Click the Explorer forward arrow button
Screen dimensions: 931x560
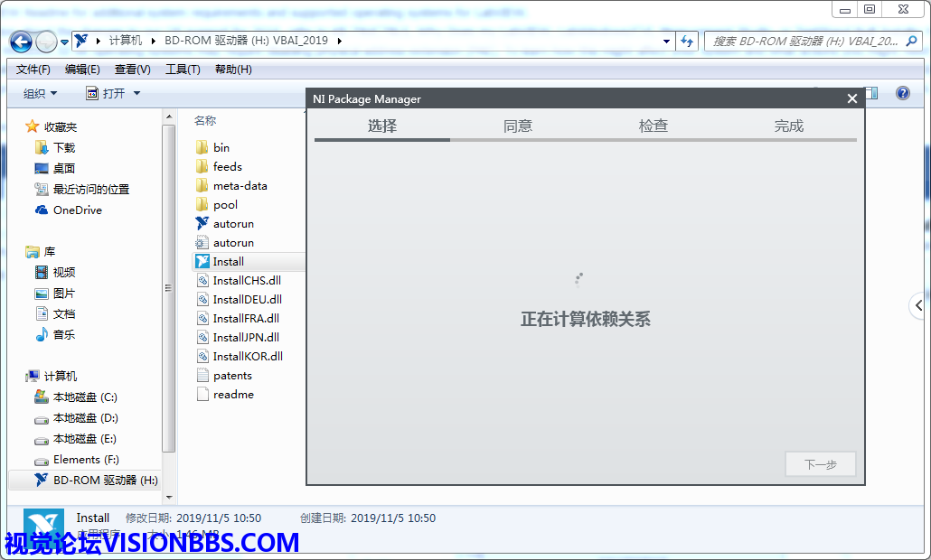46,42
